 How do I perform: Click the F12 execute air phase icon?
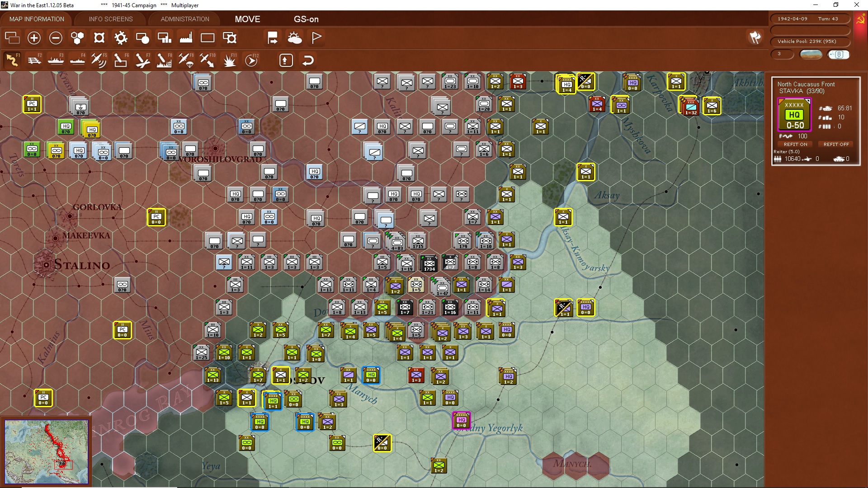pos(251,60)
